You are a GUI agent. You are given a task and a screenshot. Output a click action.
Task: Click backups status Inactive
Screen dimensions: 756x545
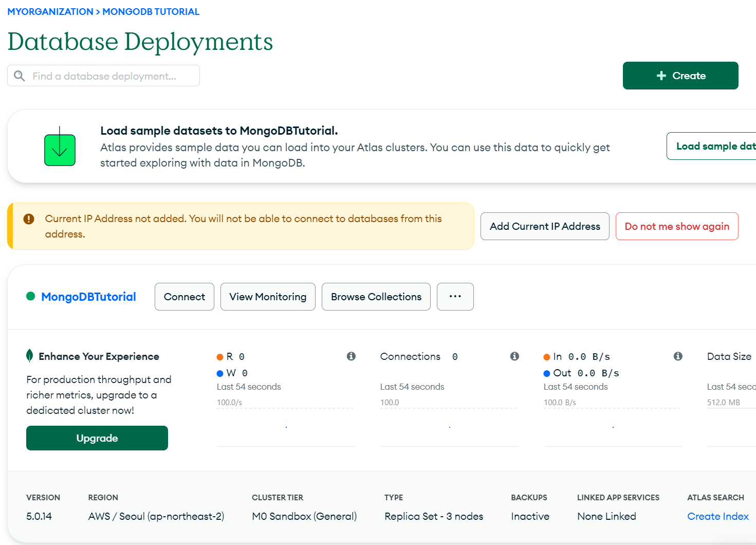coord(530,516)
